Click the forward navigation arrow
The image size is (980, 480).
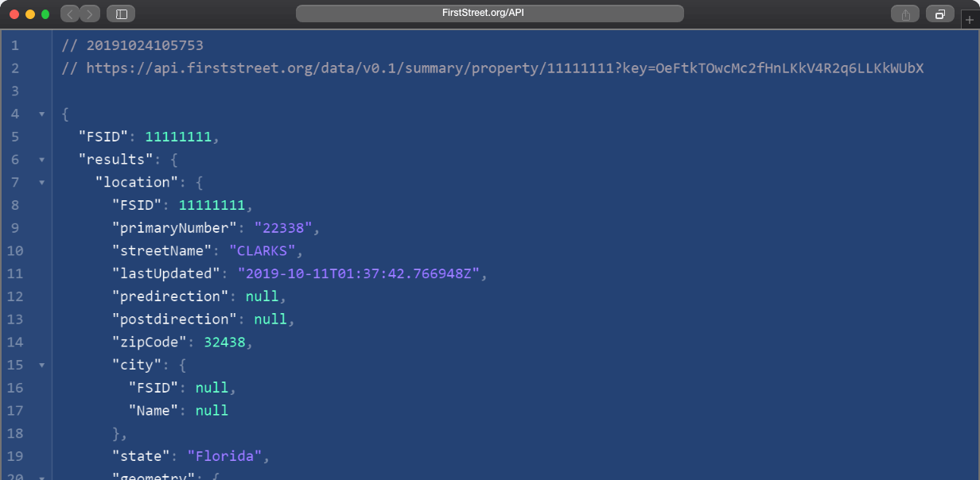(90, 14)
